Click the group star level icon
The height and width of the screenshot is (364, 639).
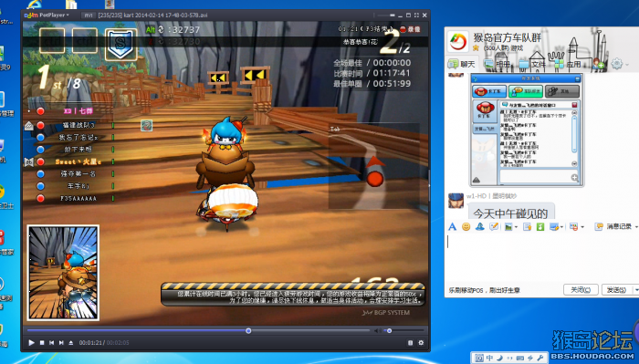pos(476,48)
